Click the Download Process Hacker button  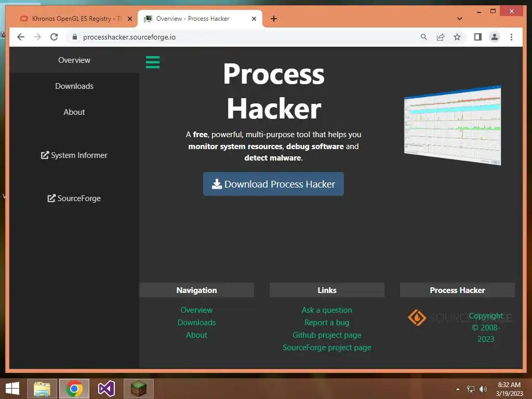click(x=273, y=184)
